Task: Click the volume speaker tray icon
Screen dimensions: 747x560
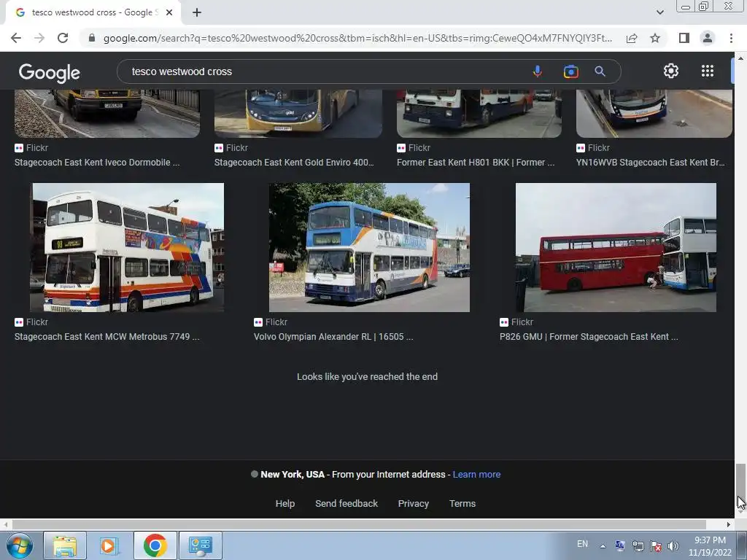Action: click(673, 546)
